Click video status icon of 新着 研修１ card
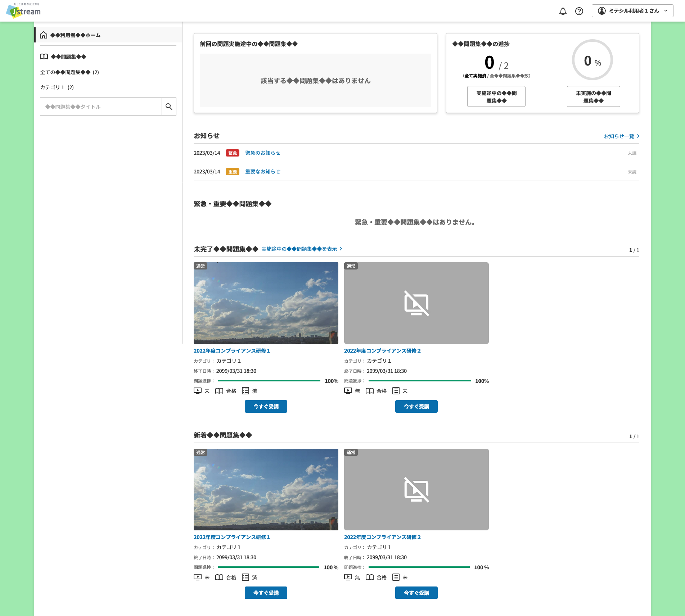This screenshot has height=616, width=685. [x=198, y=577]
